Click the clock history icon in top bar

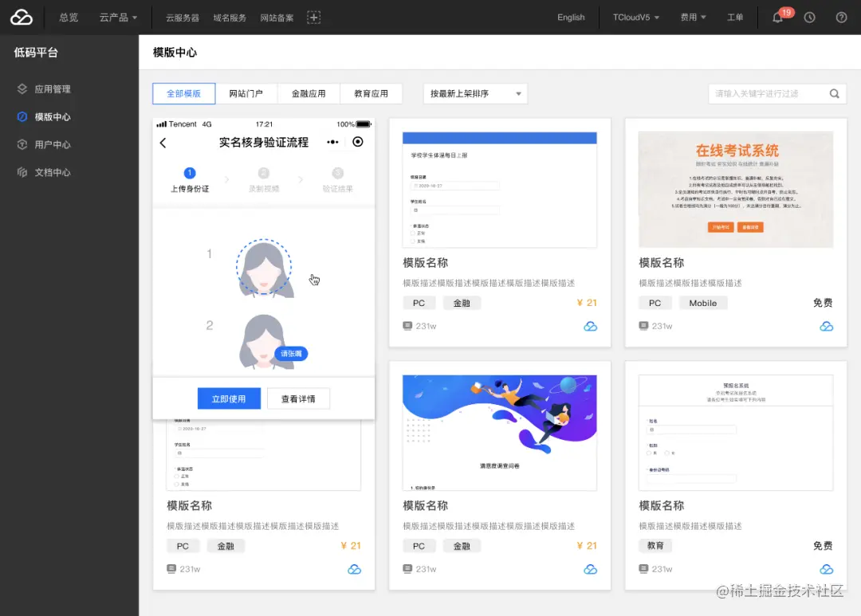(x=809, y=18)
